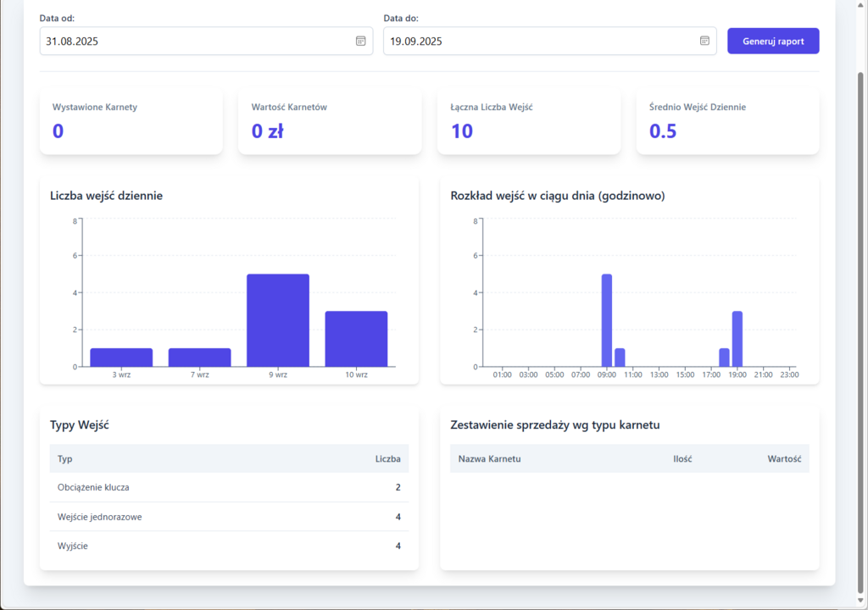Click the 9 wrz bar in daily chart
The width and height of the screenshot is (868, 610).
[x=278, y=320]
